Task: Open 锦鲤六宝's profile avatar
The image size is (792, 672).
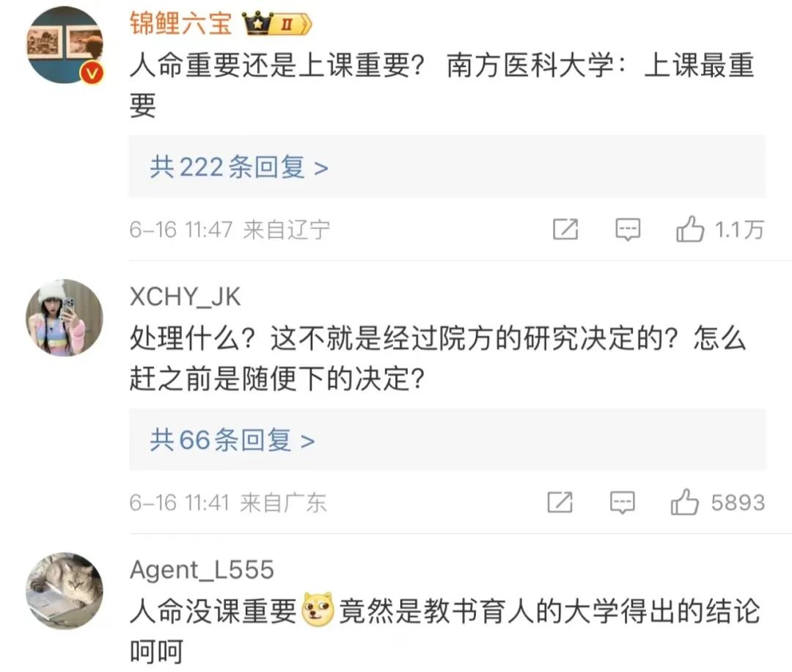Action: [x=64, y=45]
